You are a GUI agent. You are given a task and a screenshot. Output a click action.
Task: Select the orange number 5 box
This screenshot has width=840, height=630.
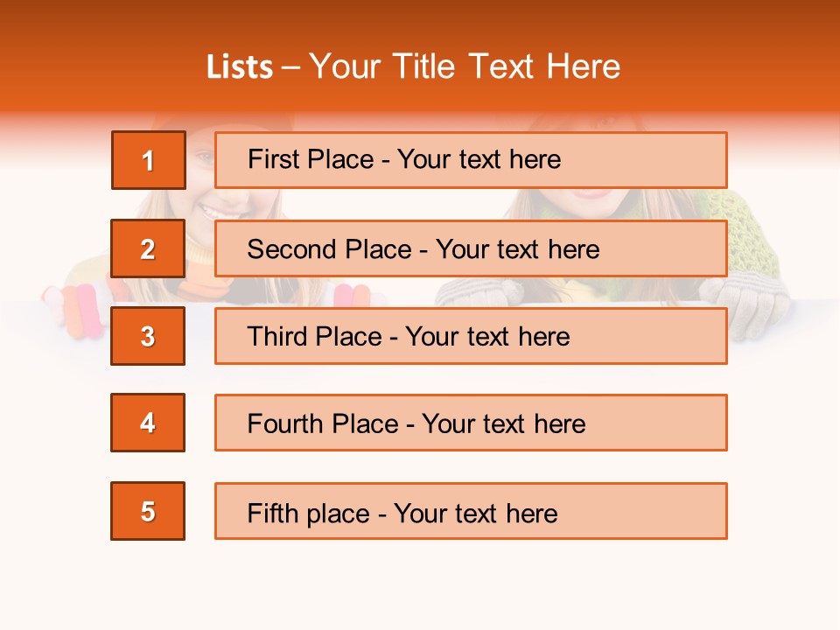click(148, 511)
